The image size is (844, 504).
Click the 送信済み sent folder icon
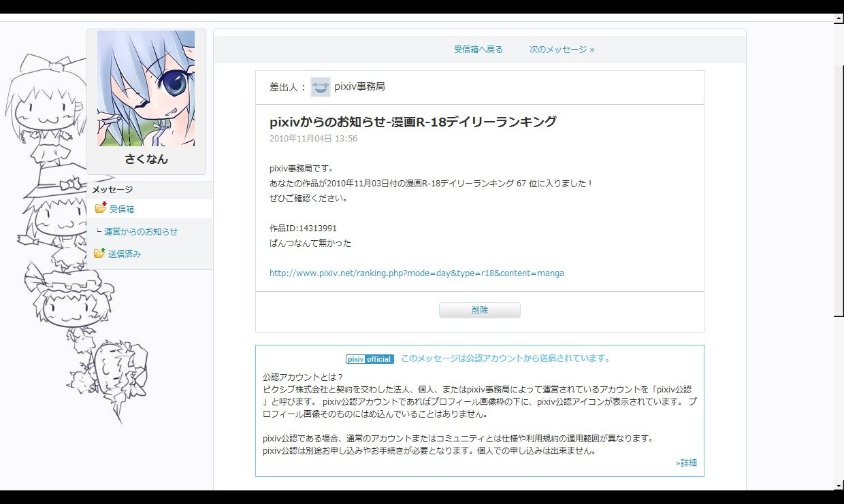tap(100, 253)
